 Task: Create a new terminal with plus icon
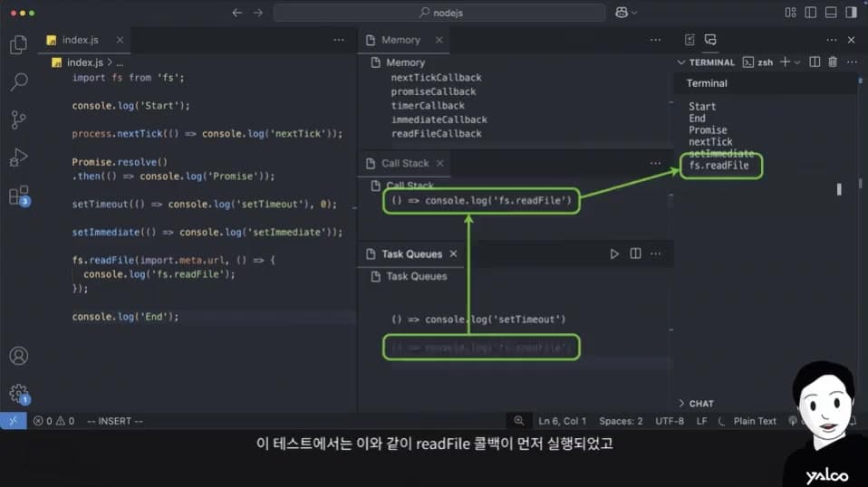click(x=785, y=62)
